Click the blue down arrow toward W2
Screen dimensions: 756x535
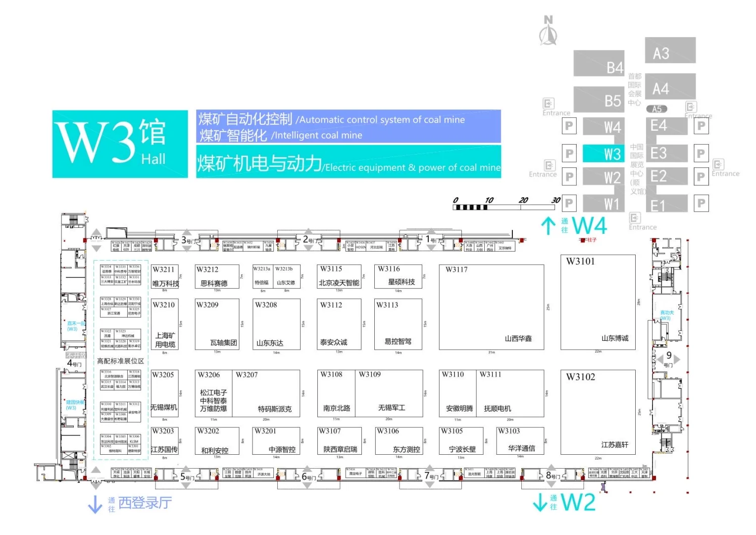pyautogui.click(x=541, y=502)
